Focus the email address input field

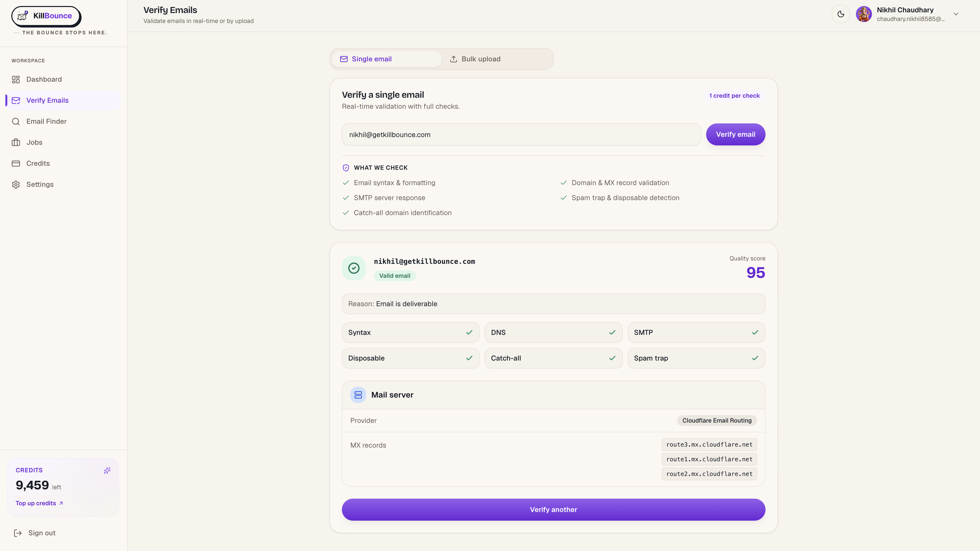point(521,134)
